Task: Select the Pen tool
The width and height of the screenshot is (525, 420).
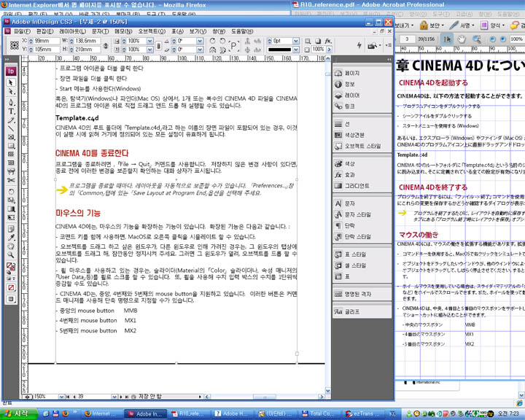Action: coord(11,102)
